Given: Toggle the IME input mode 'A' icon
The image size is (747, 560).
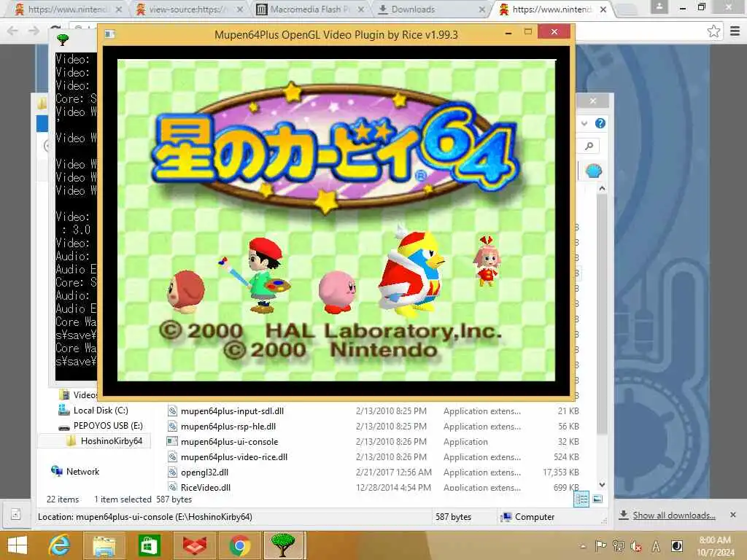Looking at the screenshot, I should click(656, 546).
